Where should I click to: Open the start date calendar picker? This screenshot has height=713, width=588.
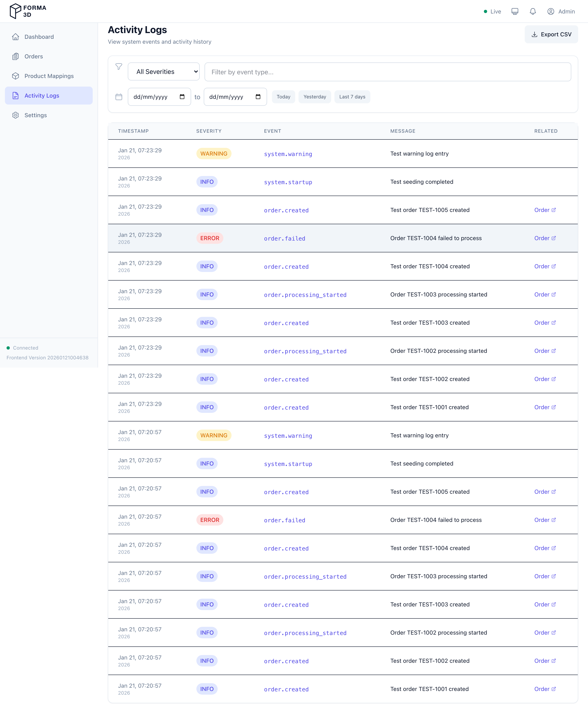182,97
